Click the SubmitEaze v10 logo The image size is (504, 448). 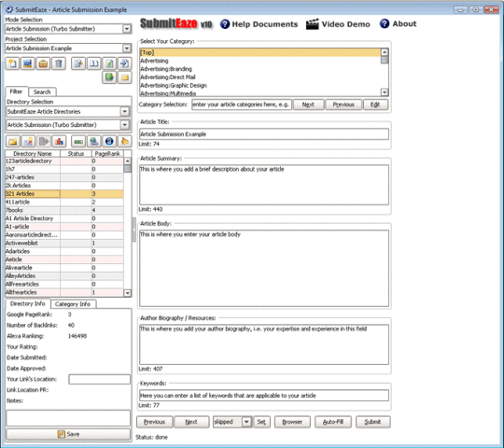pos(176,23)
